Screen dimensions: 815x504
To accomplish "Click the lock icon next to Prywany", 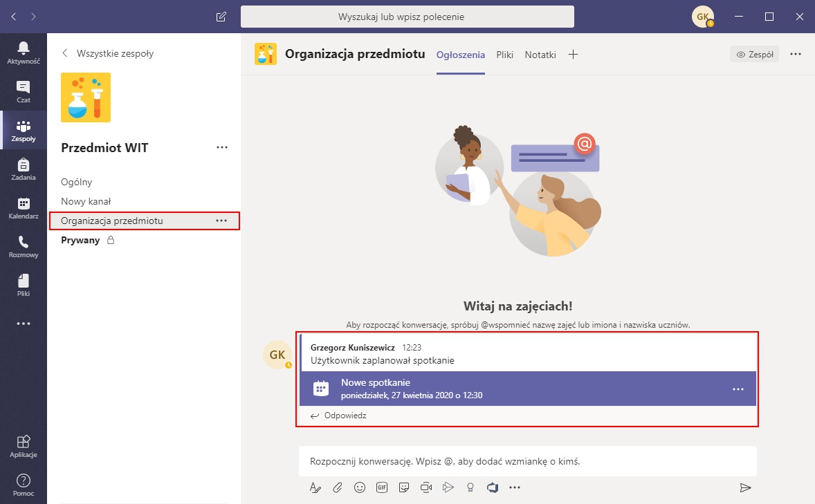I will 110,240.
